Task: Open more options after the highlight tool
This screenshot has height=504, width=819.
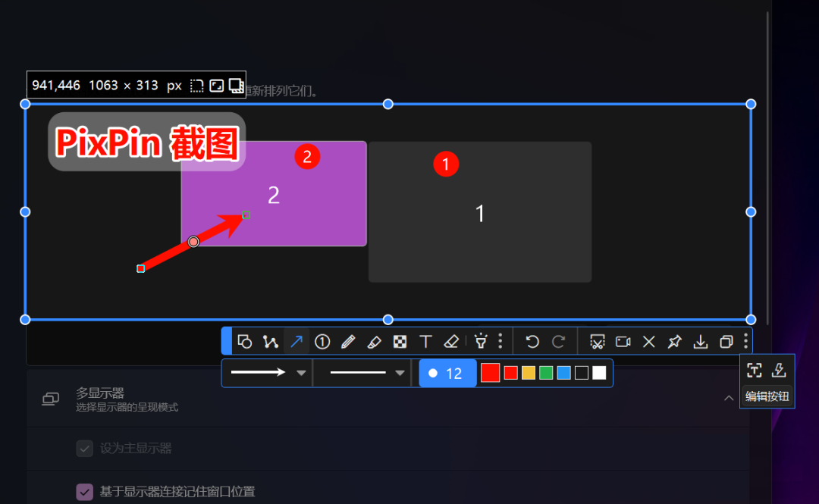Action: coord(500,342)
